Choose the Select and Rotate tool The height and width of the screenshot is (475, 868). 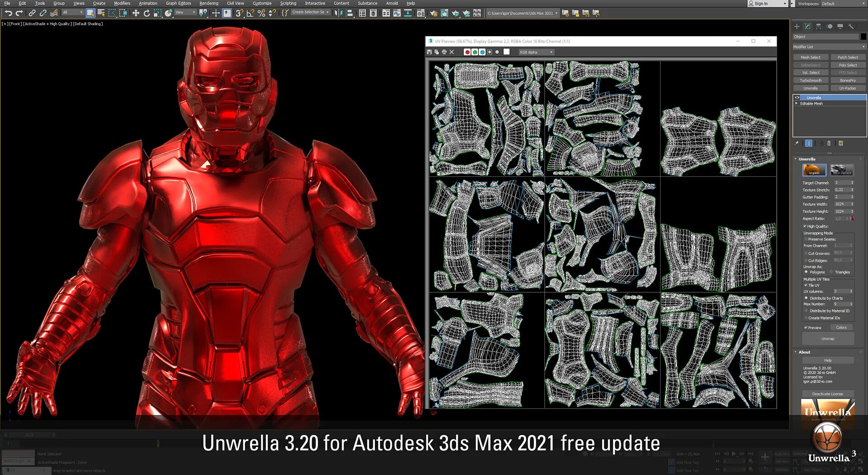point(146,13)
